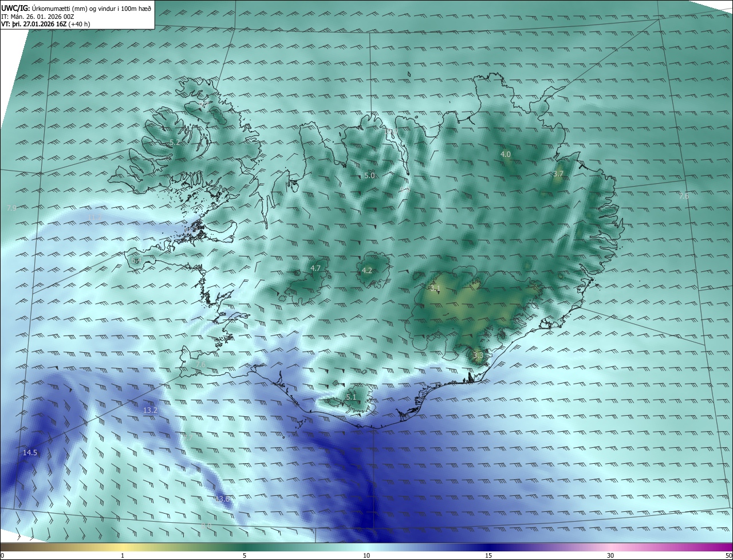Image resolution: width=733 pixels, height=560 pixels.
Task: Select the 5.0 value in north Iceland
Action: pyautogui.click(x=369, y=176)
